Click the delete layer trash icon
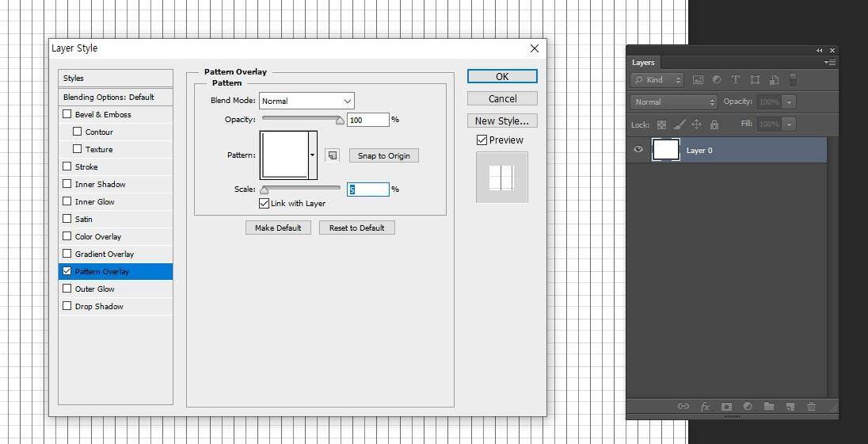Screen dimensions: 868x444 (812, 406)
